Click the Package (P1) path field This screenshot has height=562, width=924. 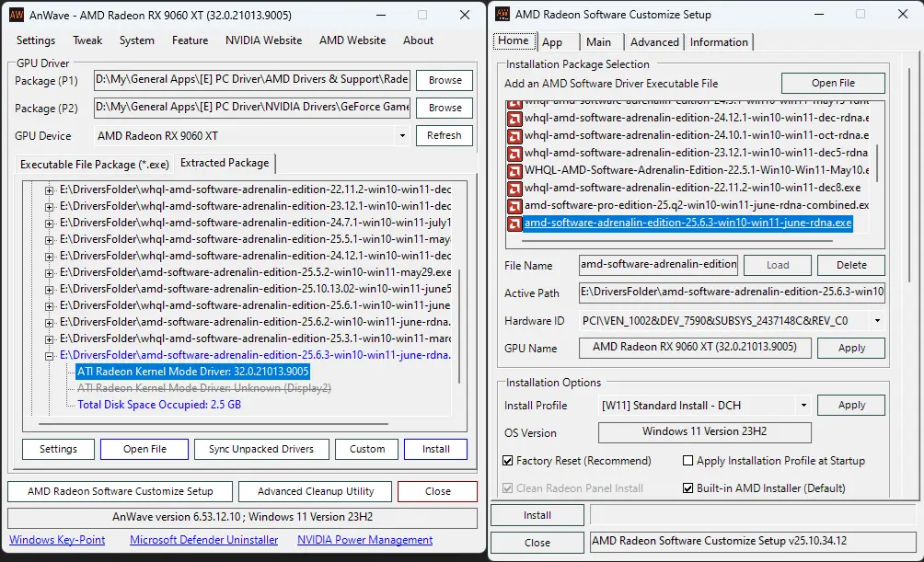pyautogui.click(x=251, y=79)
